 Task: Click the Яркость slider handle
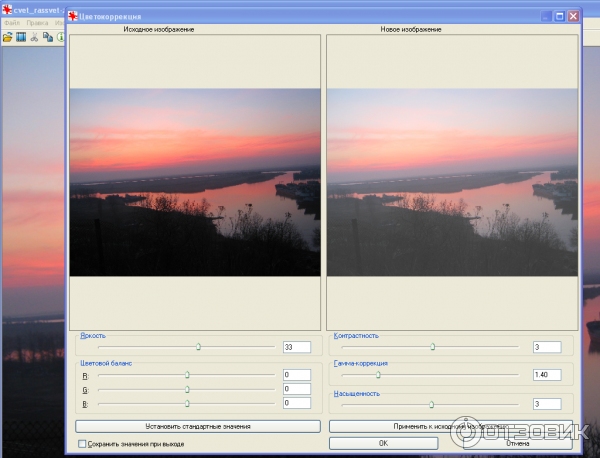[x=198, y=347]
